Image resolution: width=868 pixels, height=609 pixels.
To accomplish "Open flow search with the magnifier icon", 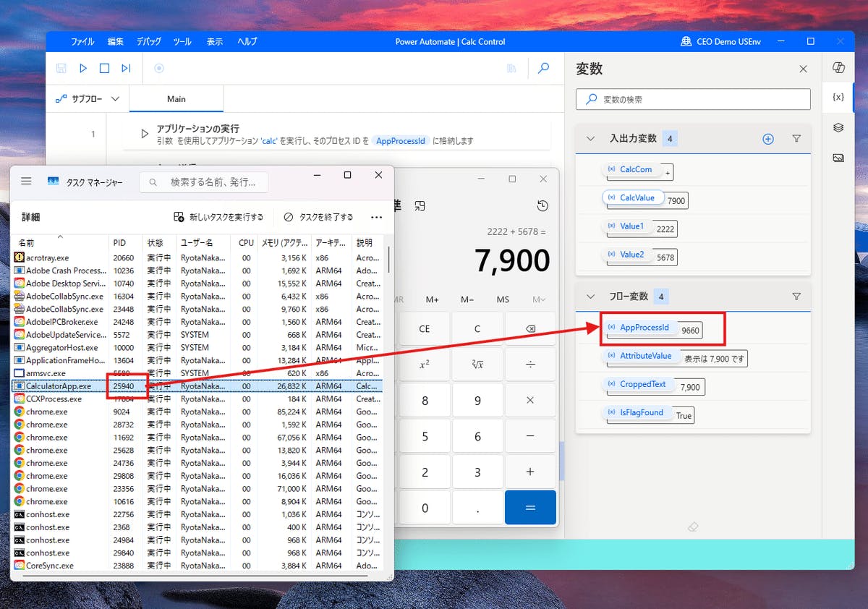I will (x=543, y=68).
